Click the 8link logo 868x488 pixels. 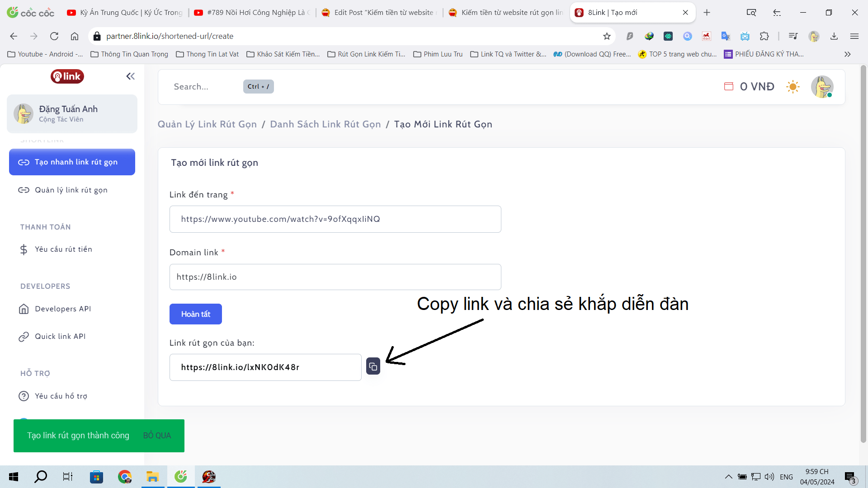point(67,76)
